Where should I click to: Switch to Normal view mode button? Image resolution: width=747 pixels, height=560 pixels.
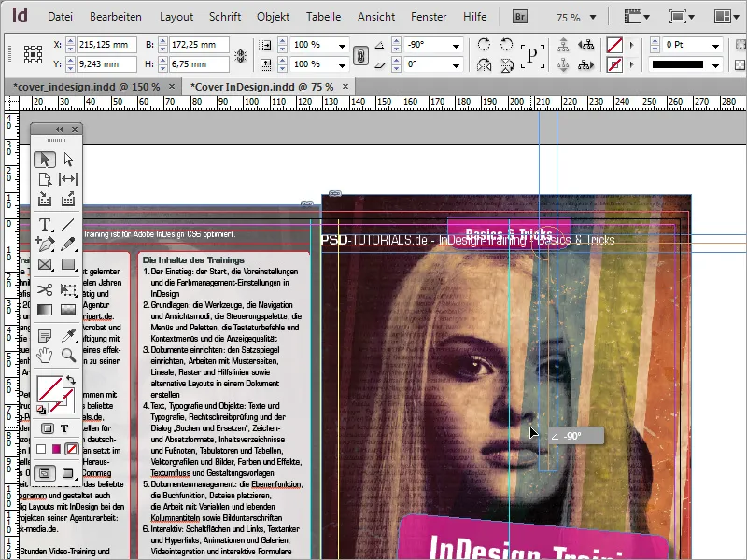click(x=45, y=473)
